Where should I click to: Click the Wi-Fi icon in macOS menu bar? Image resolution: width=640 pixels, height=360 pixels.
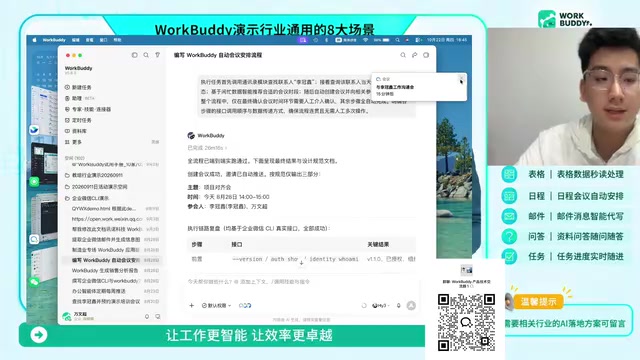[x=365, y=40]
